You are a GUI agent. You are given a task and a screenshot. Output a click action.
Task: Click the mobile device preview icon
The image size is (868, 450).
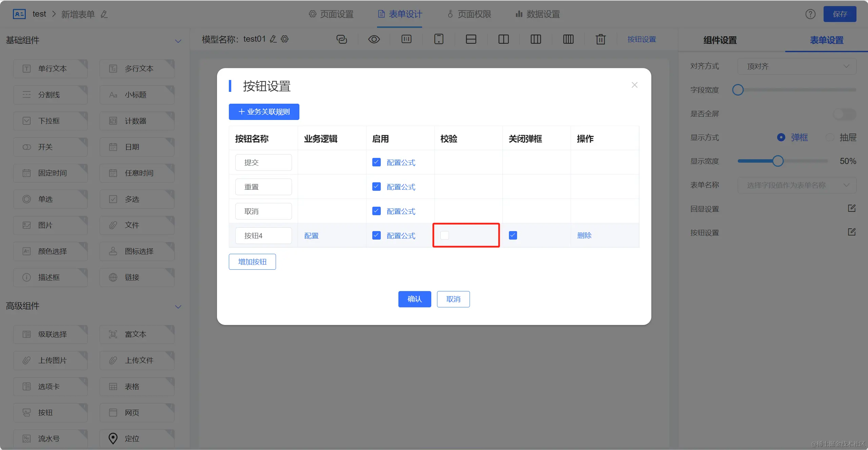pyautogui.click(x=439, y=39)
